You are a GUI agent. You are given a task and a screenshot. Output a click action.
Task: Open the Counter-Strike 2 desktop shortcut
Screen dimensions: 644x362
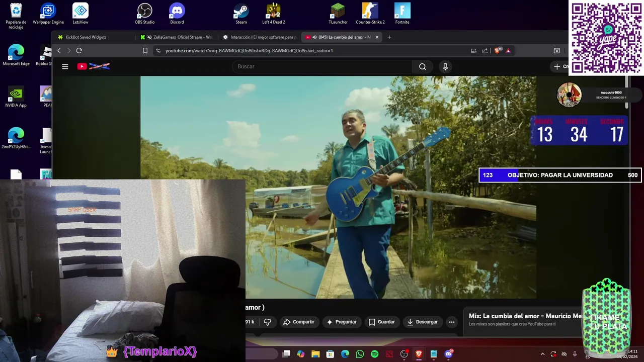coord(370,14)
